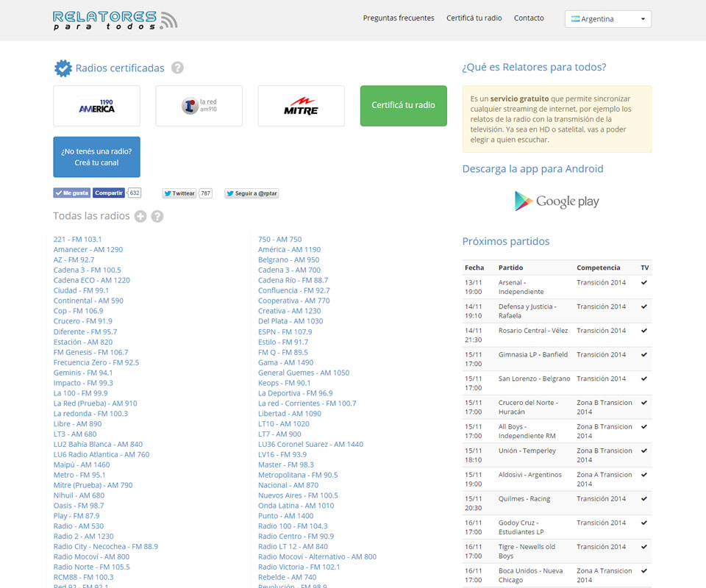Click the Facebook count bubble showing 632

point(135,193)
